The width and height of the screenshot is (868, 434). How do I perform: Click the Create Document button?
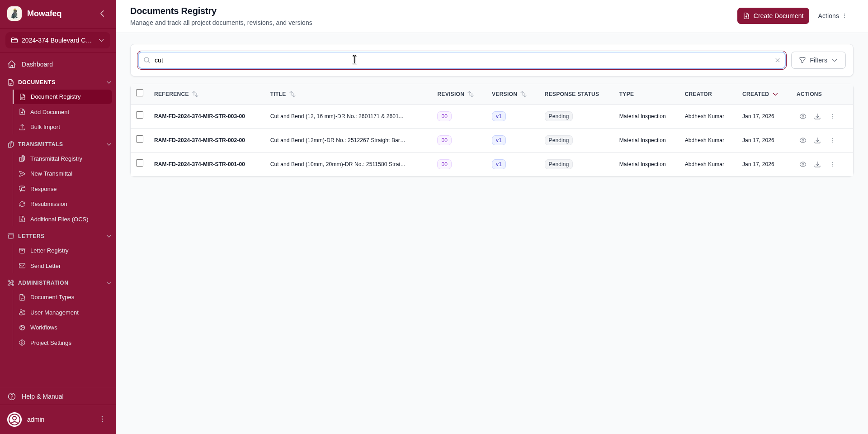(773, 16)
